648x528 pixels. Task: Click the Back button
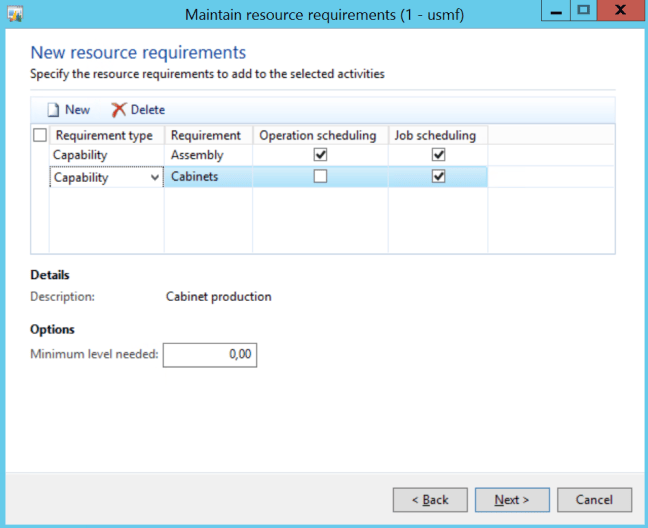point(430,500)
